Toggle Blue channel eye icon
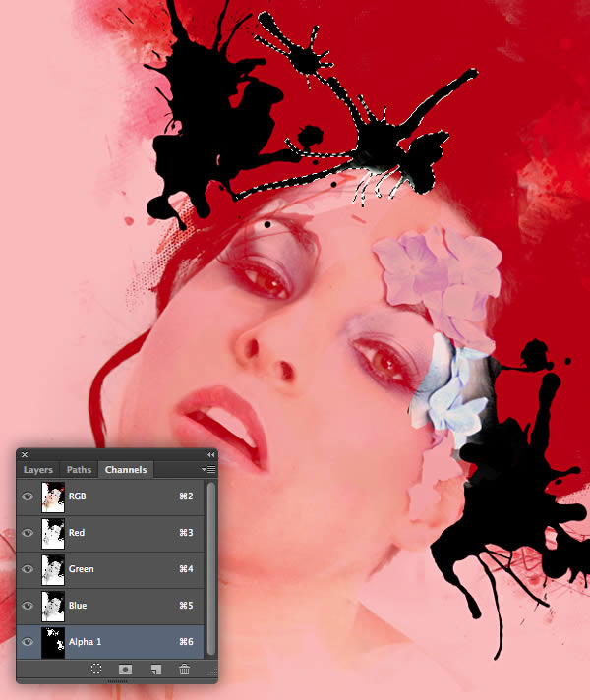 coord(28,606)
